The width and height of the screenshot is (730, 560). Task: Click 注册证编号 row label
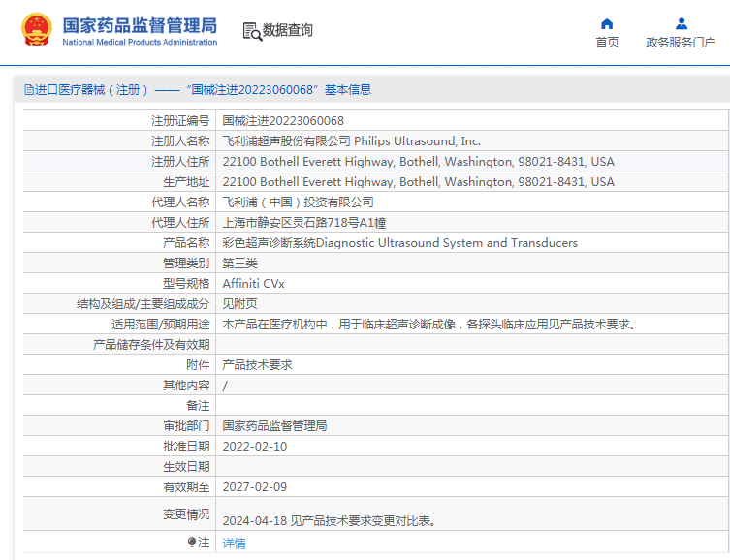click(180, 121)
